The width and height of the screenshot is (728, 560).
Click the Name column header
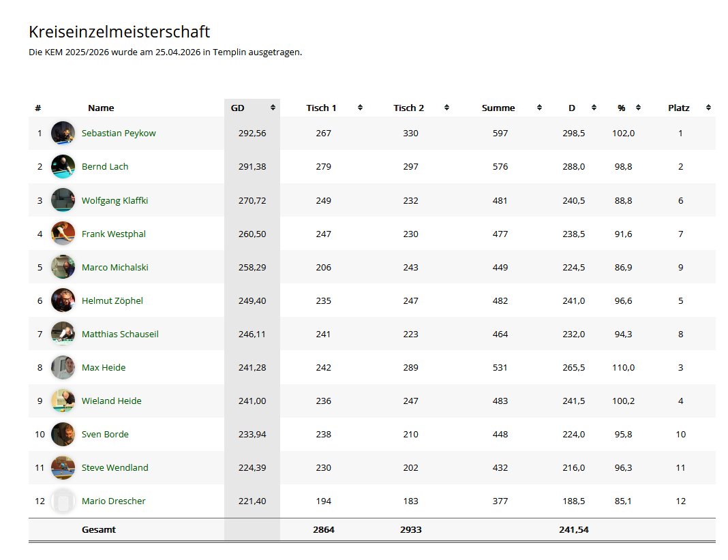pyautogui.click(x=101, y=108)
